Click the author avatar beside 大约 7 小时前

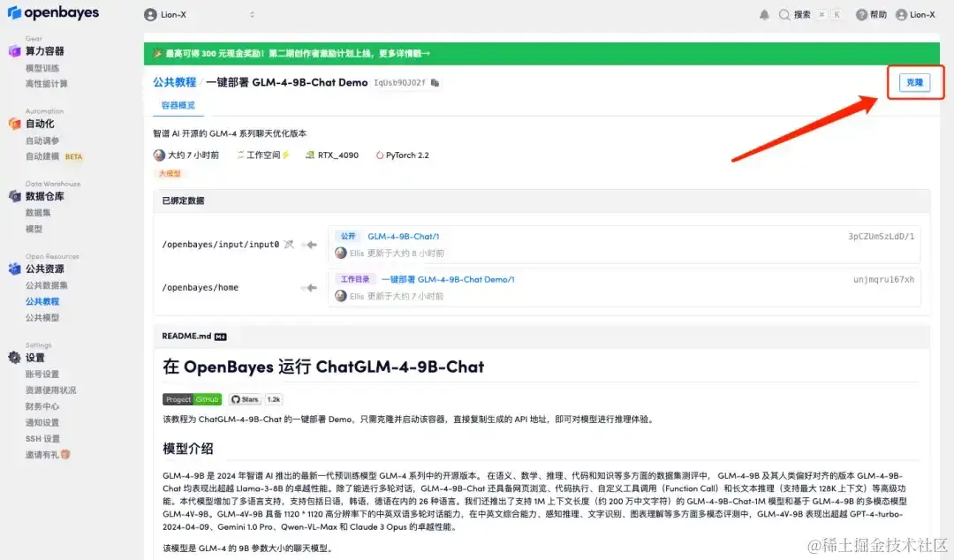pos(159,155)
